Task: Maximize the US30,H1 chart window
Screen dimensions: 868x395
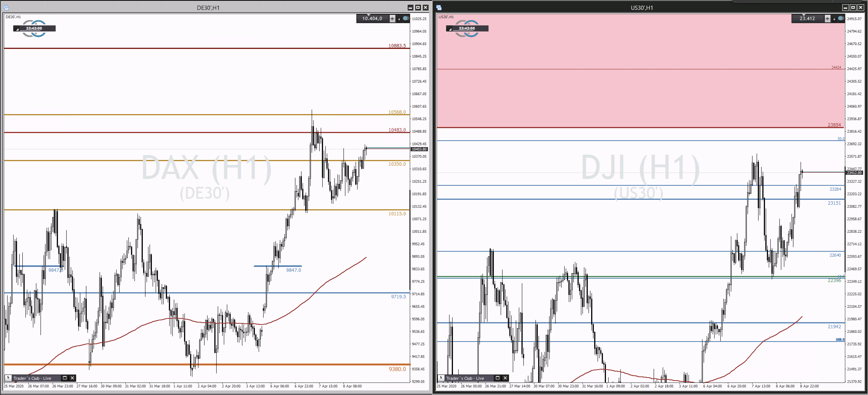Action: 853,7
